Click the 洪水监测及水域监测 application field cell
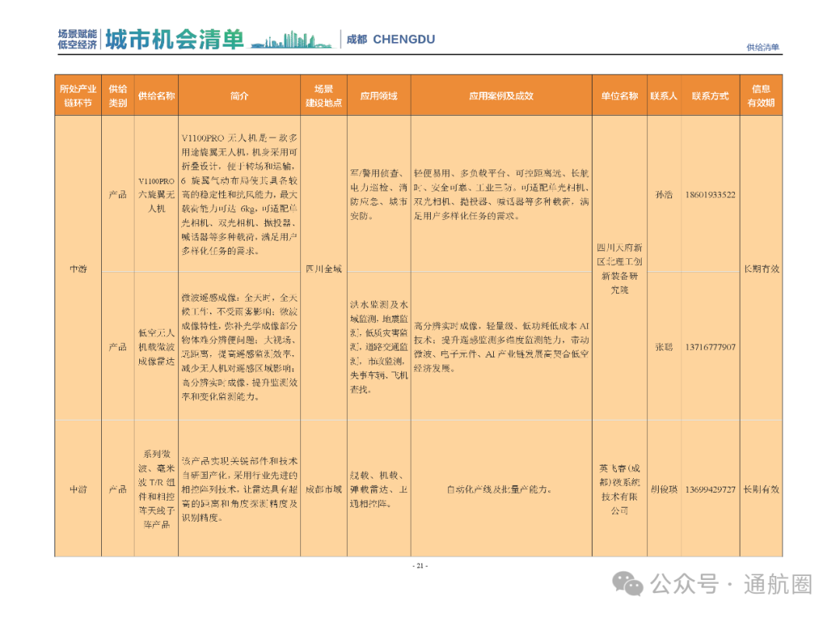This screenshot has width=840, height=618. (x=379, y=347)
